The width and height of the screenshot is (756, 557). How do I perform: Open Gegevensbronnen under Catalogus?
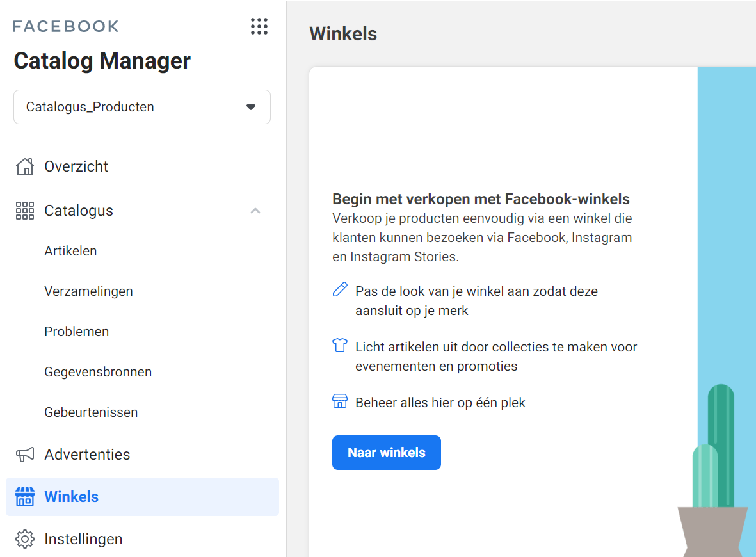pos(98,372)
